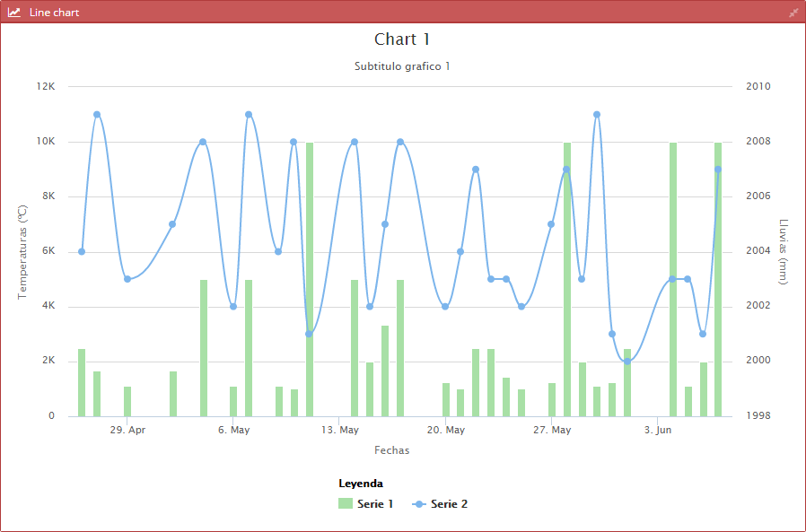The height and width of the screenshot is (532, 806).
Task: Click the Subtitulo grafico 1 subtitle
Action: coord(402,66)
